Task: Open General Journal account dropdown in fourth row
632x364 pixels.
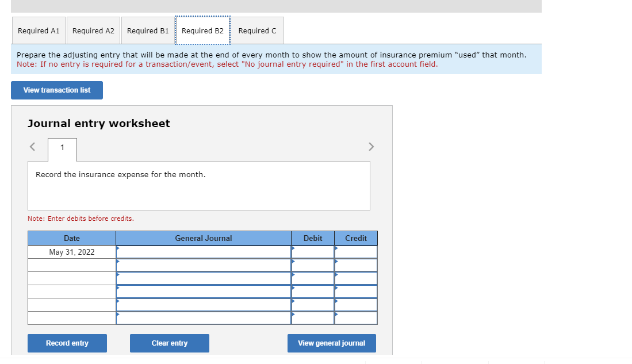Action: (x=204, y=292)
